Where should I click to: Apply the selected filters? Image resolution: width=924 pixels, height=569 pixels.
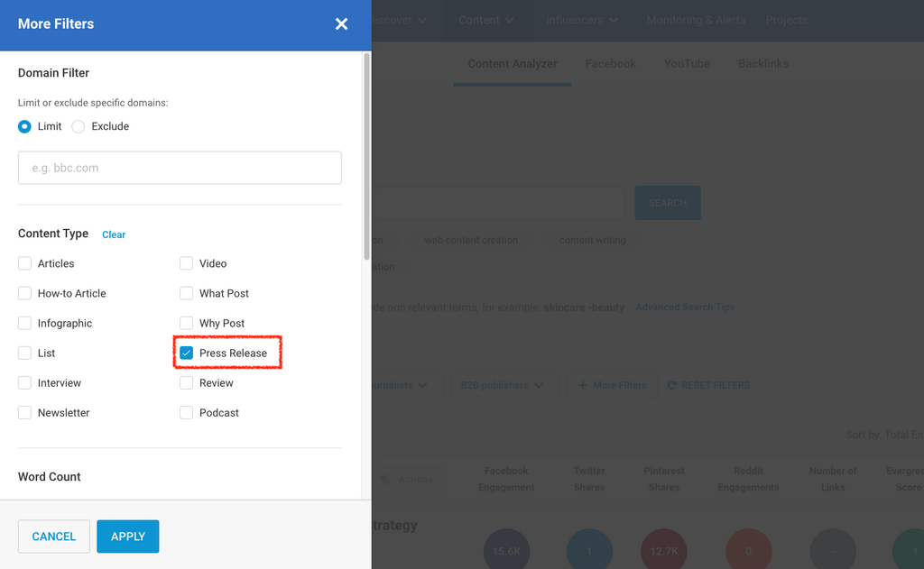click(127, 537)
